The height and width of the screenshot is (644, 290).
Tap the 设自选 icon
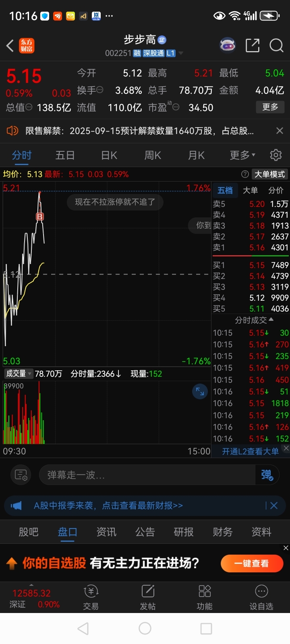261,591
